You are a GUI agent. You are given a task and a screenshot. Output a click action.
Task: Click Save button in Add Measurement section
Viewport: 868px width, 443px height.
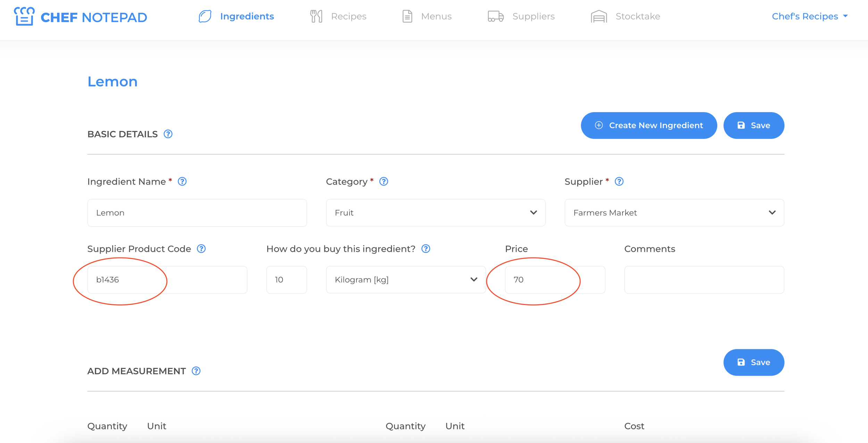pos(753,362)
